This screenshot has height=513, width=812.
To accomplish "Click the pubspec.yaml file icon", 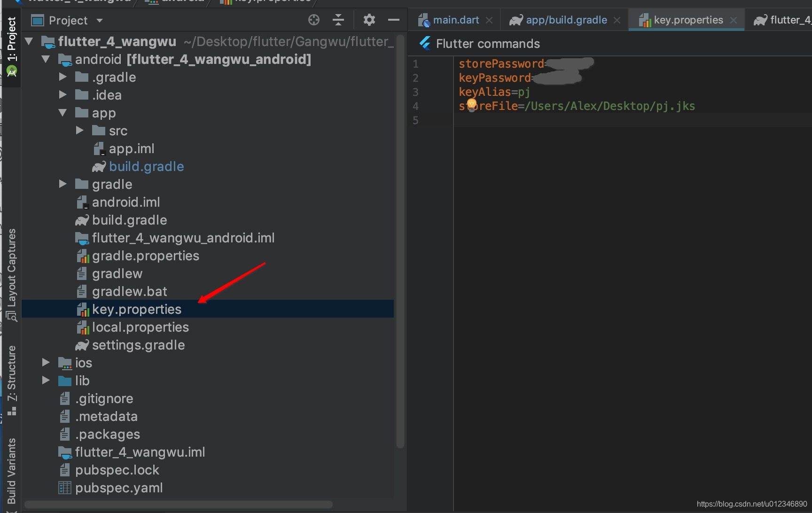I will (x=65, y=488).
